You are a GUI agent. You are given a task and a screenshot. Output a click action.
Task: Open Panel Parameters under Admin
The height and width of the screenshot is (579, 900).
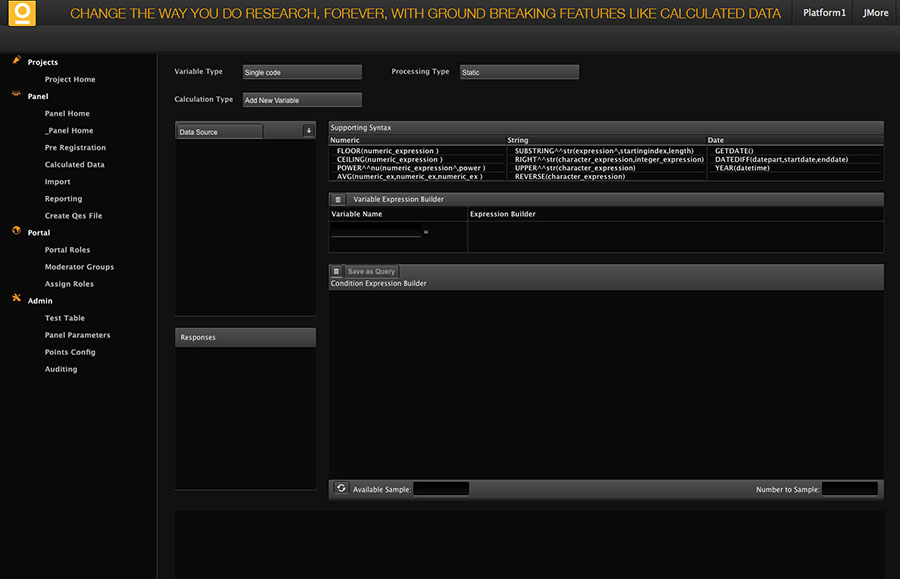(x=77, y=335)
